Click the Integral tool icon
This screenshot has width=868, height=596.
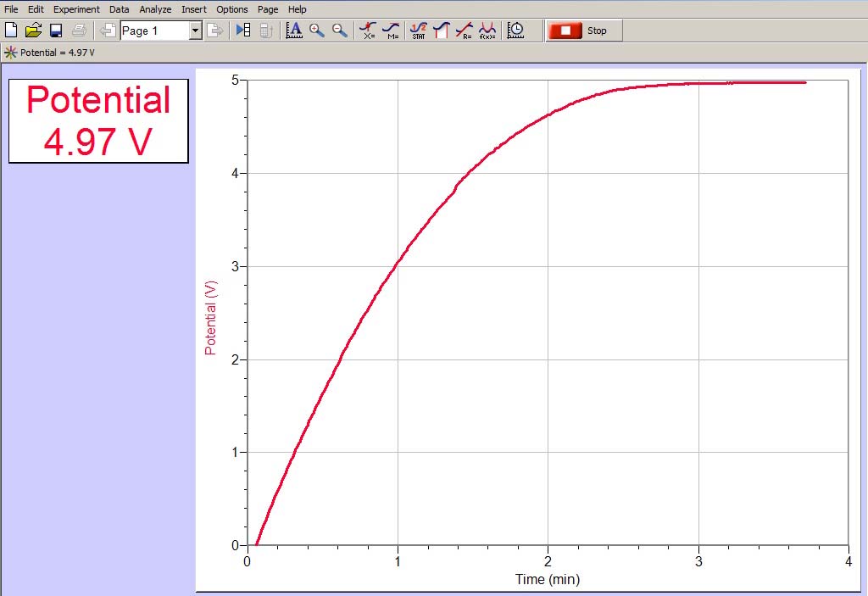(441, 31)
